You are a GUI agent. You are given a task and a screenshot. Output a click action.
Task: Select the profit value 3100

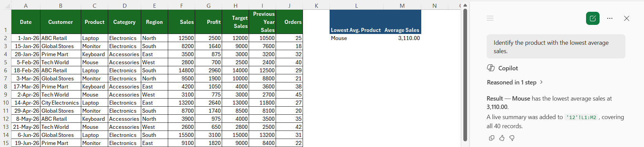tap(208, 135)
